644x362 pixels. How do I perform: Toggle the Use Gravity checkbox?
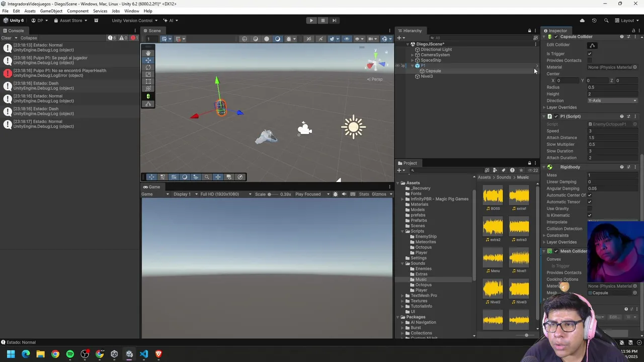tap(590, 209)
